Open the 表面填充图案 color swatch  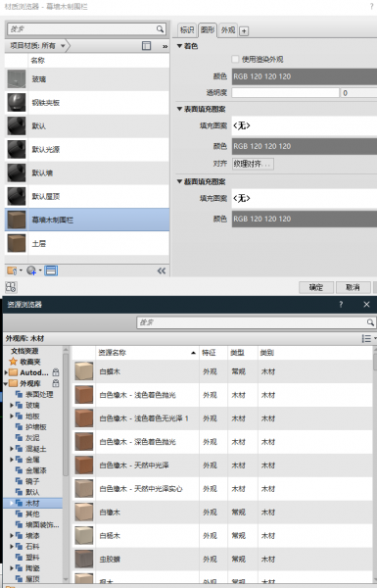(x=305, y=146)
